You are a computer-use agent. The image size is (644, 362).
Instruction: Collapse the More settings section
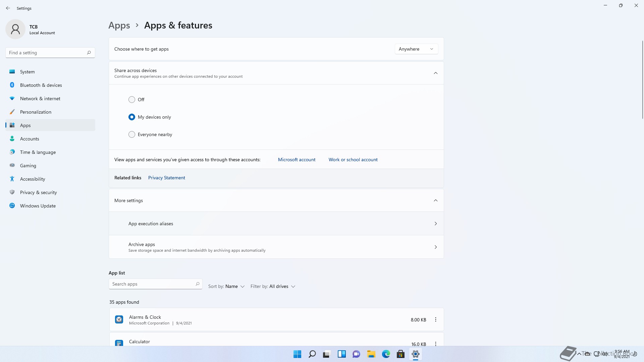pyautogui.click(x=436, y=200)
